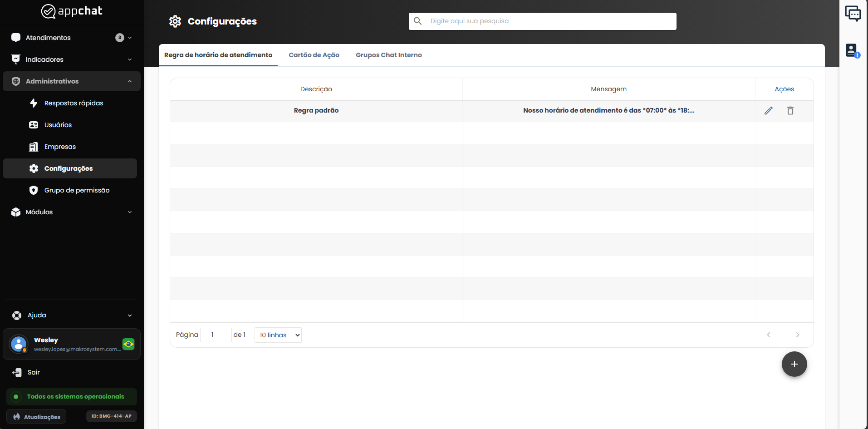
Task: Focus the Digite aqui sua pesquisa field
Action: [543, 21]
